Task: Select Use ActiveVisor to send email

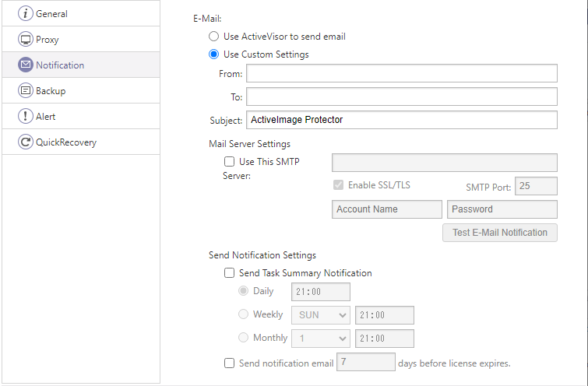Action: click(x=213, y=37)
